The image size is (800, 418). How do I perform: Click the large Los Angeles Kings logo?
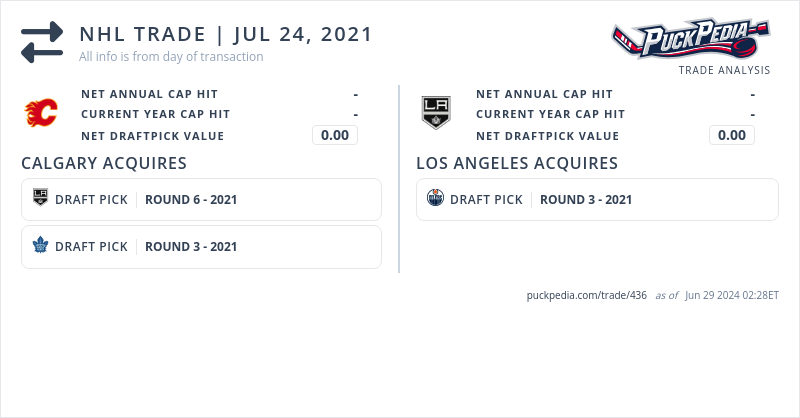coord(436,113)
